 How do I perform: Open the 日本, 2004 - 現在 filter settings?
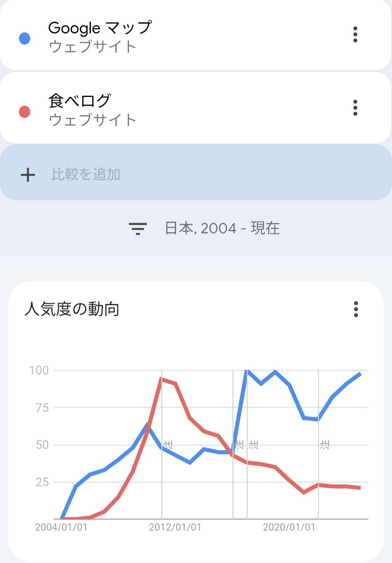pyautogui.click(x=222, y=228)
